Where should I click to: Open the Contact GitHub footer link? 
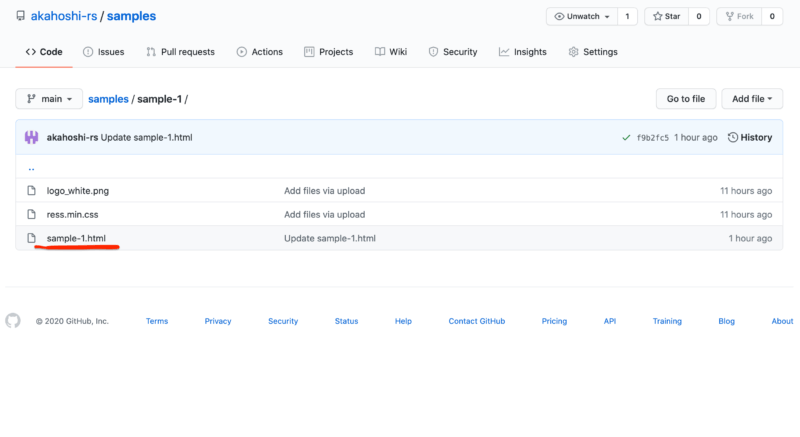[x=477, y=321]
